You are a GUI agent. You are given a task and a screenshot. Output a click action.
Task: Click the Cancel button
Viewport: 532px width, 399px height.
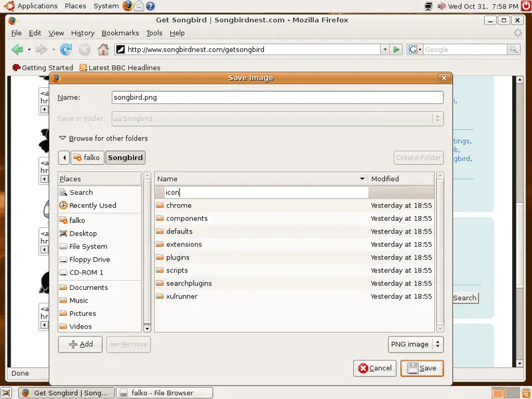coord(374,368)
